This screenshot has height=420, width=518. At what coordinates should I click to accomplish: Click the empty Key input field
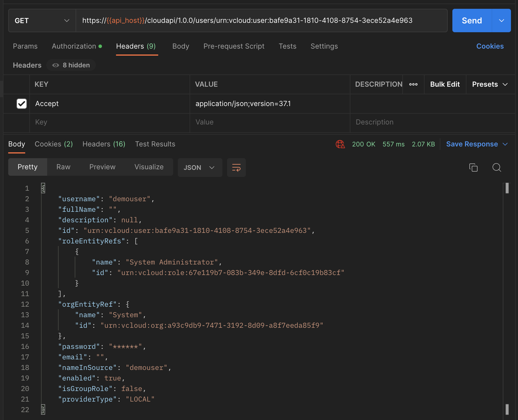click(109, 122)
